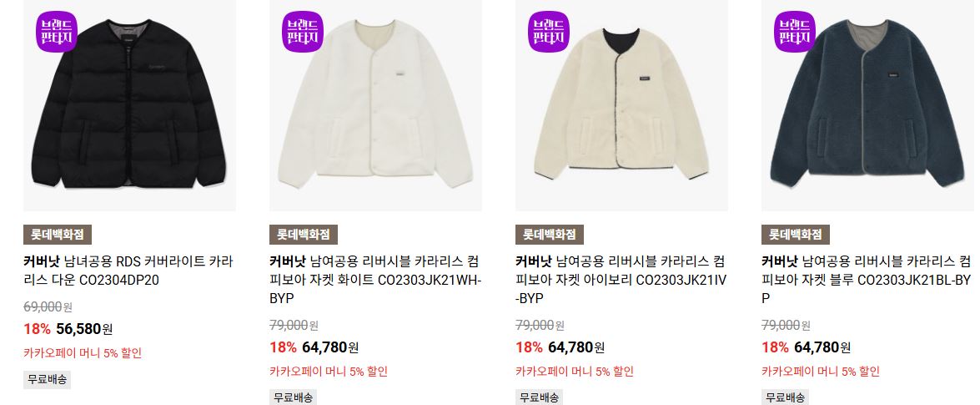Click 롯데백화점 tag under white jacket
980x405 pixels.
304,235
